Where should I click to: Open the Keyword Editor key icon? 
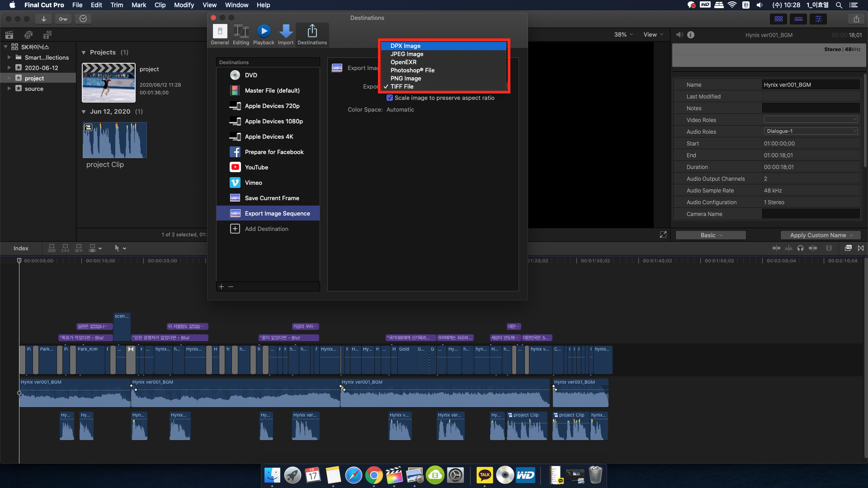click(x=63, y=19)
